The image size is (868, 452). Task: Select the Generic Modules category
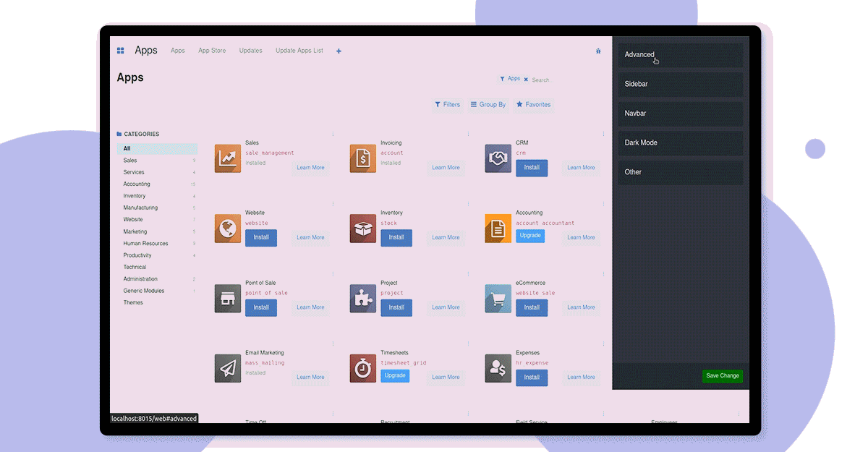(157, 291)
